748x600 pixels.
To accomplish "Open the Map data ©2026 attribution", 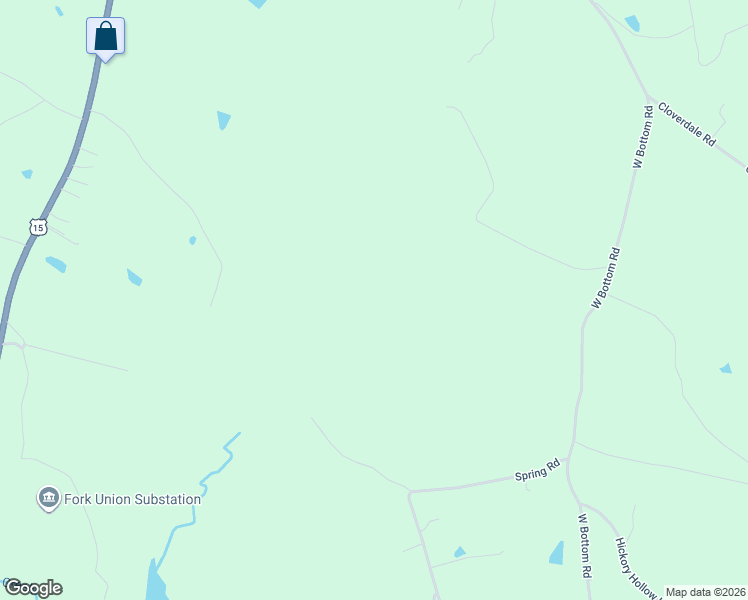I will pos(706,592).
